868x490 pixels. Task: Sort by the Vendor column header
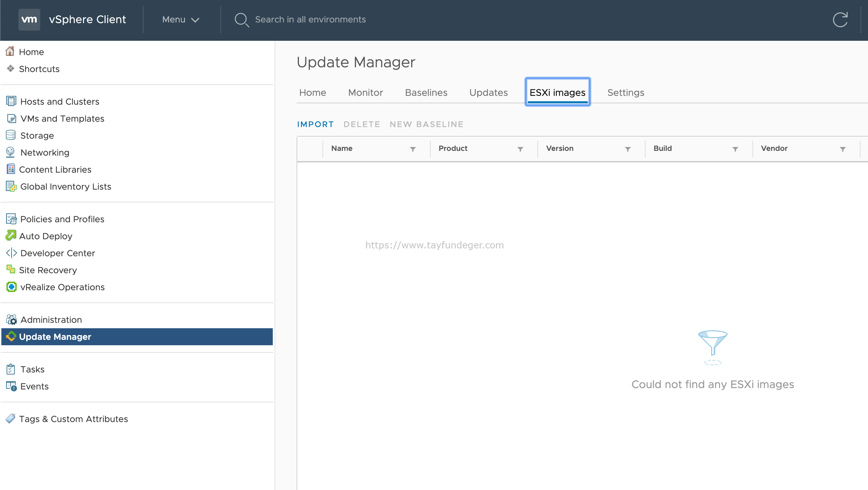pyautogui.click(x=774, y=148)
